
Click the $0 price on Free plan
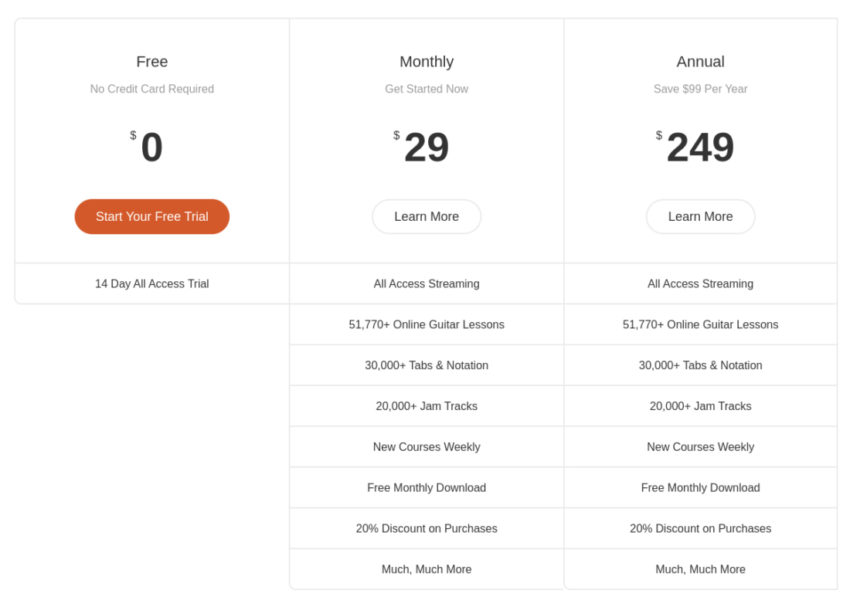(150, 148)
